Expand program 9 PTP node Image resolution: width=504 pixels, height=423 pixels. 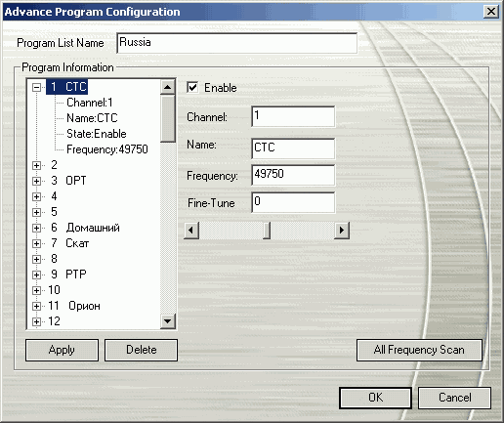tap(36, 275)
